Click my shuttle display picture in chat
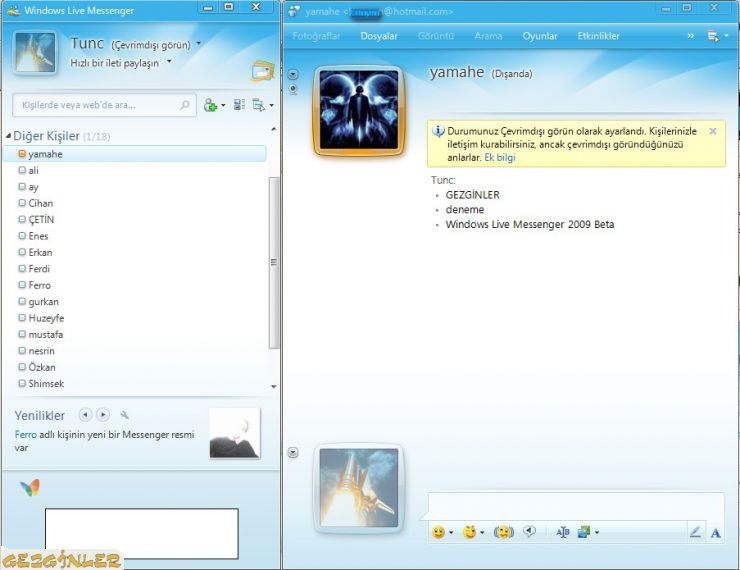 coord(359,488)
